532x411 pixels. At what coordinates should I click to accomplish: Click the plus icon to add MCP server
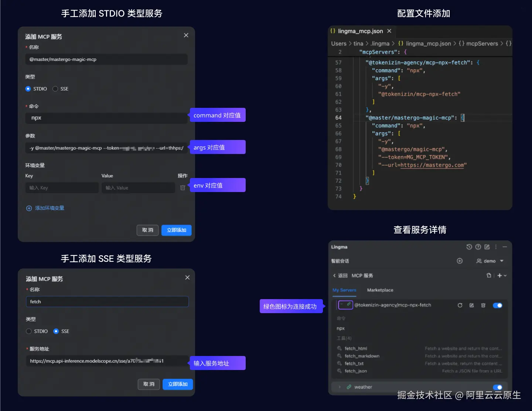pos(499,275)
